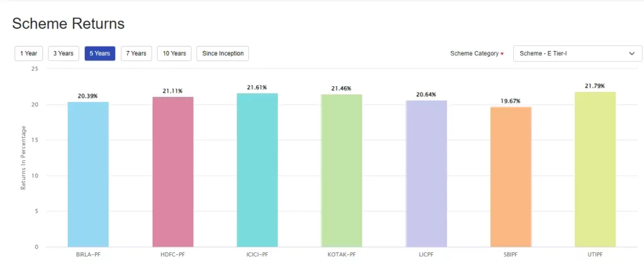
Task: Click the KOTAK-PF axis label
Action: coord(341,255)
